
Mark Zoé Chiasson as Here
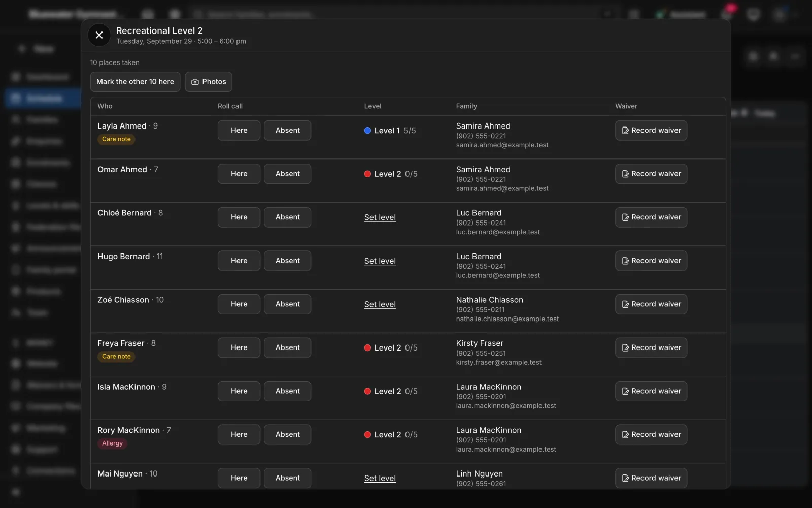pos(239,304)
